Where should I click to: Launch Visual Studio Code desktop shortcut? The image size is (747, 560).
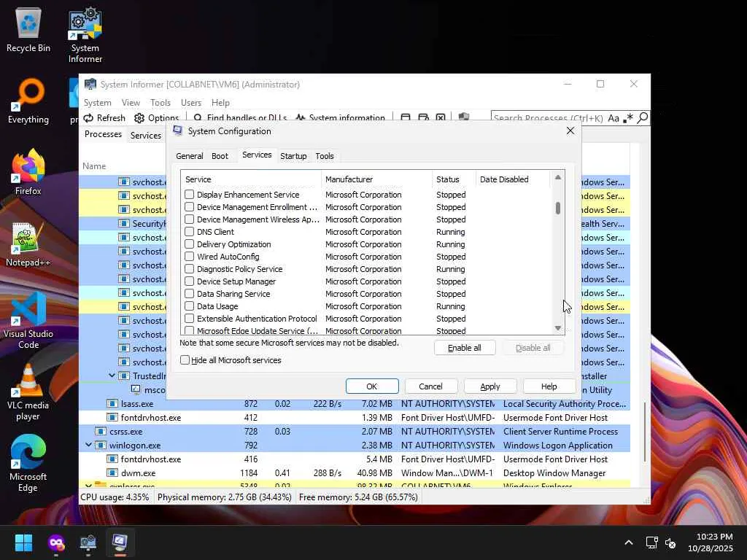(x=28, y=320)
